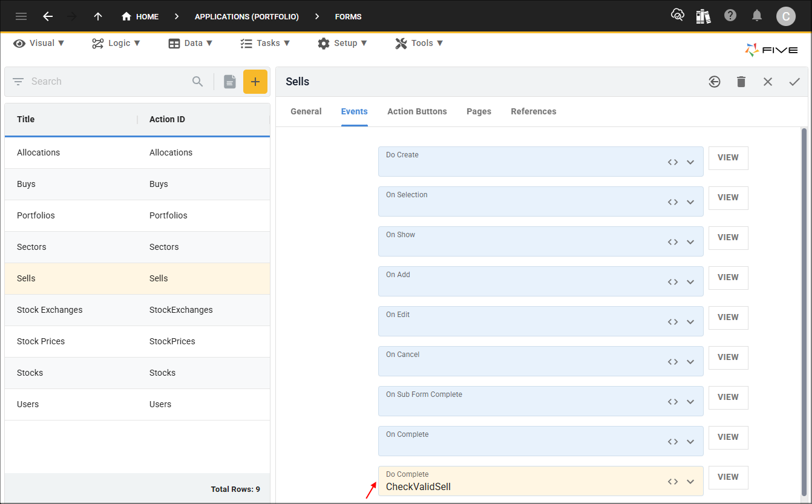Click the hamburger menu icon
Screen dimensions: 812x504
[x=21, y=16]
